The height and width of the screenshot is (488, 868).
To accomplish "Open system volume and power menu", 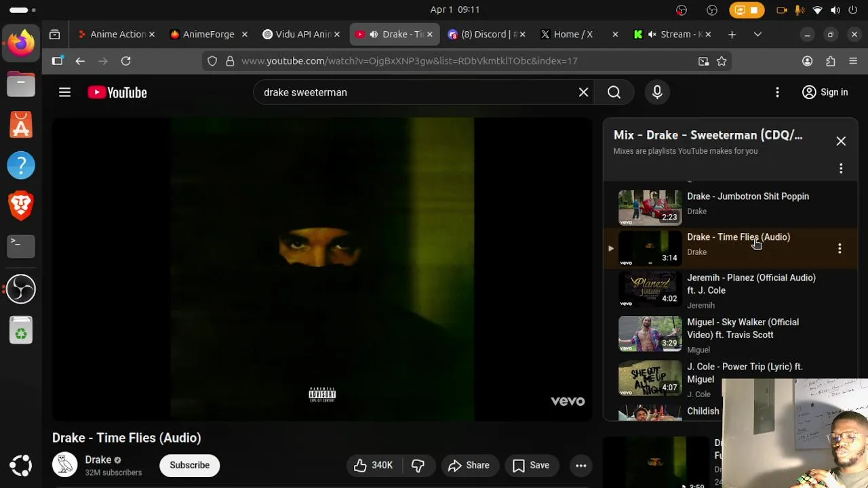I will [x=835, y=9].
